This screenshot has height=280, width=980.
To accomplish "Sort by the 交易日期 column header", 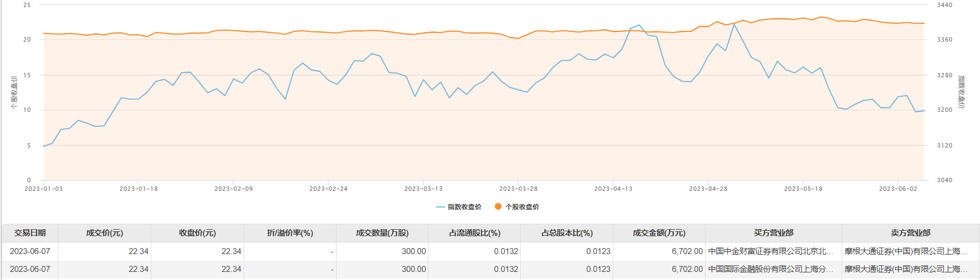I will [30, 233].
